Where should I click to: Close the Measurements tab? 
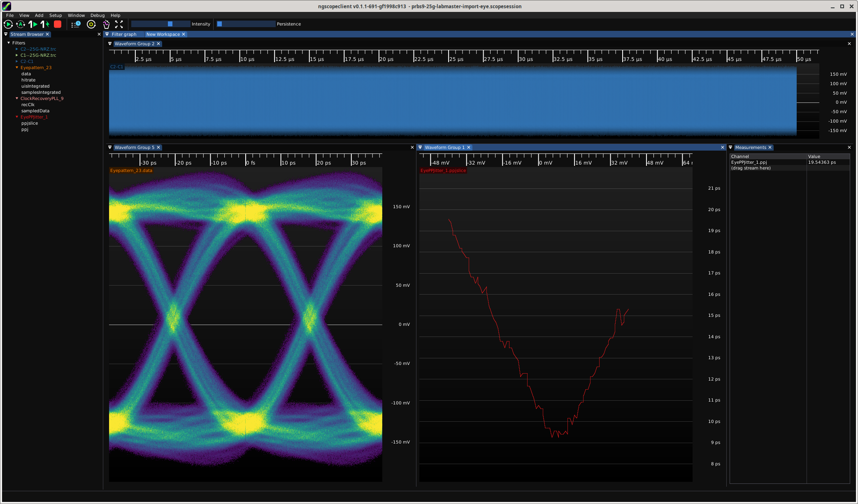[x=770, y=147]
